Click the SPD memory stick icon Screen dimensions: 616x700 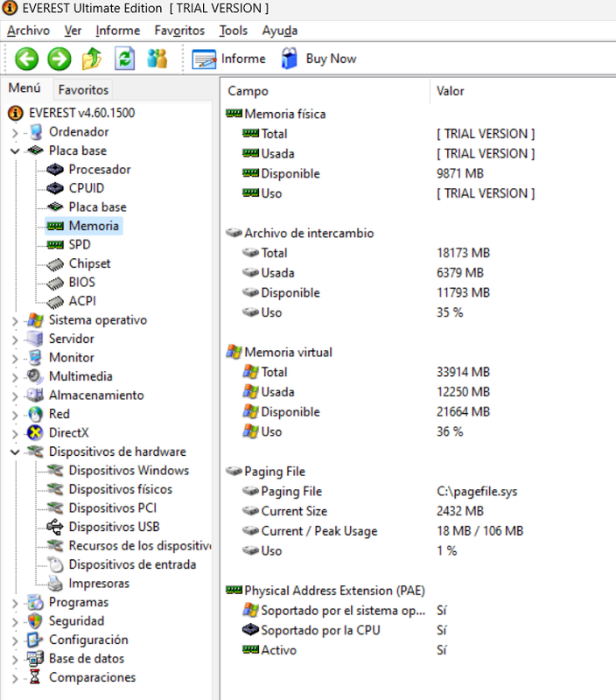coord(55,245)
